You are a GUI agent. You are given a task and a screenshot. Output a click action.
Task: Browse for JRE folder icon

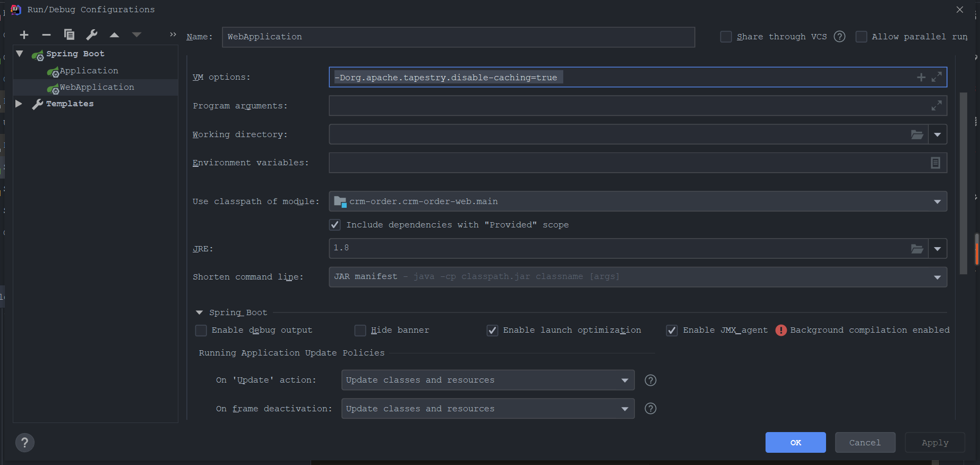click(917, 249)
